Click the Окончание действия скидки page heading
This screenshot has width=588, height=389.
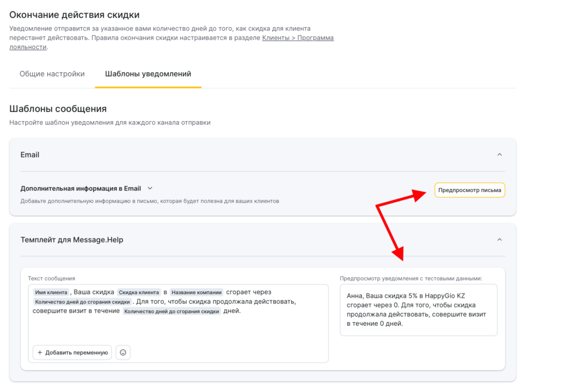tap(74, 14)
